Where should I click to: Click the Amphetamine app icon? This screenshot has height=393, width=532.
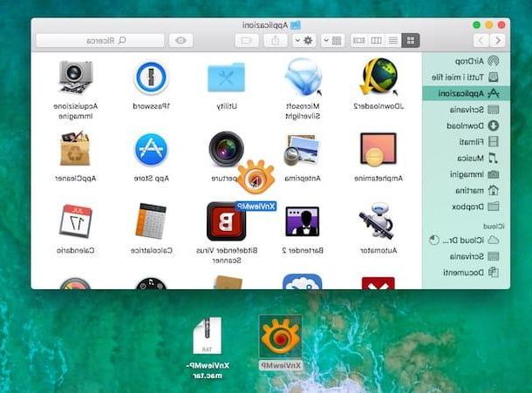379,149
